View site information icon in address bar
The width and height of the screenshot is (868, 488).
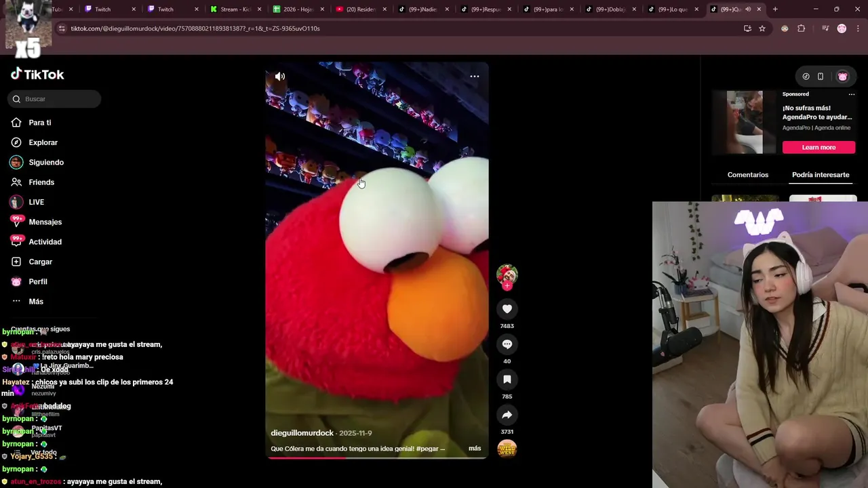[62, 28]
